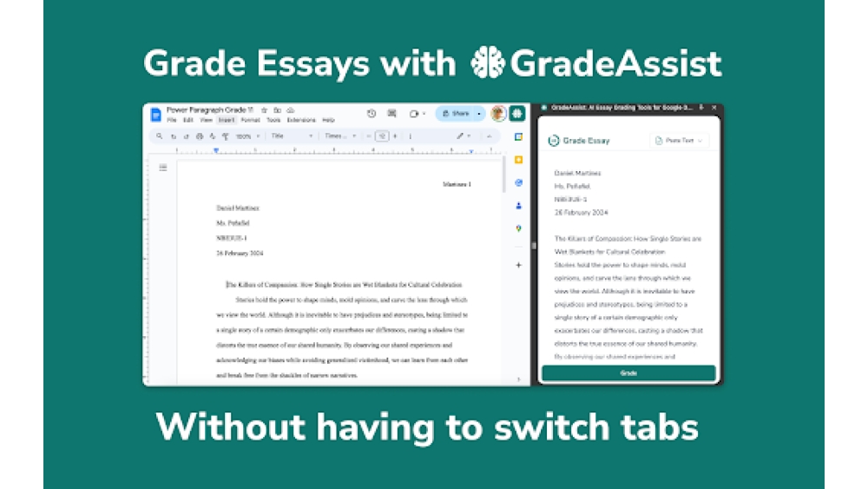Open the Insert menu

[227, 120]
